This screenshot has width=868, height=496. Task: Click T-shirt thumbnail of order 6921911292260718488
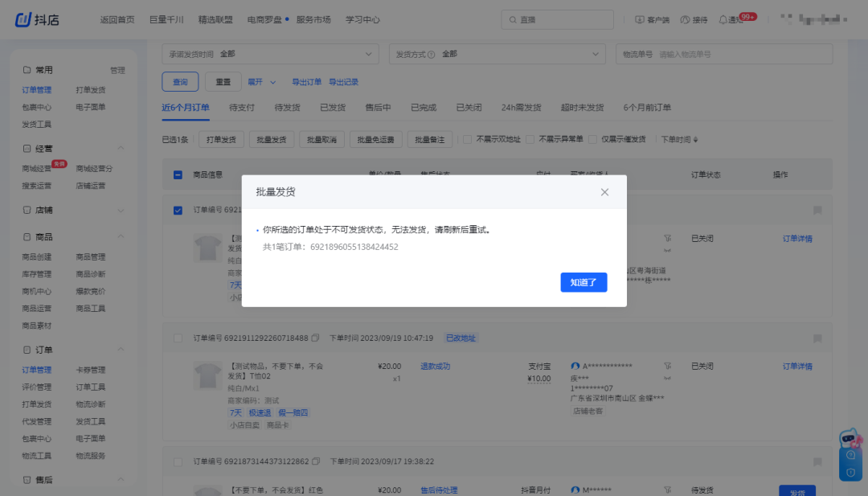pos(207,375)
